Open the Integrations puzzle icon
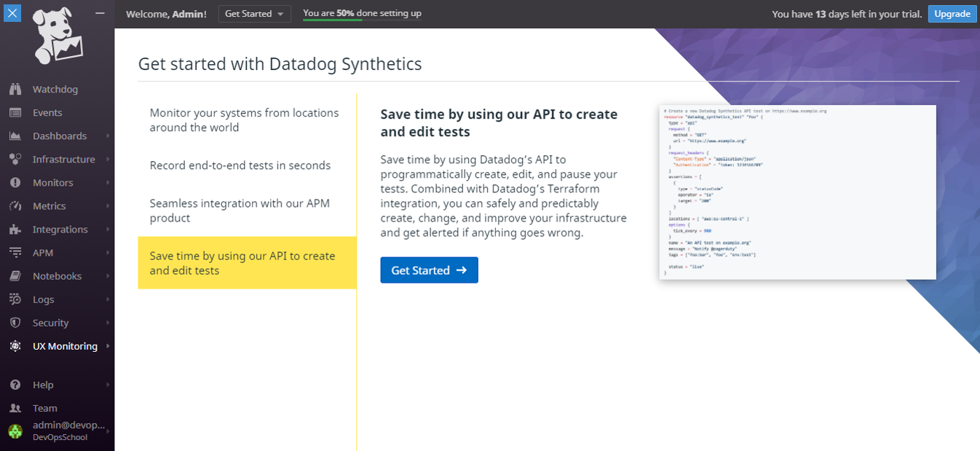 (x=15, y=230)
